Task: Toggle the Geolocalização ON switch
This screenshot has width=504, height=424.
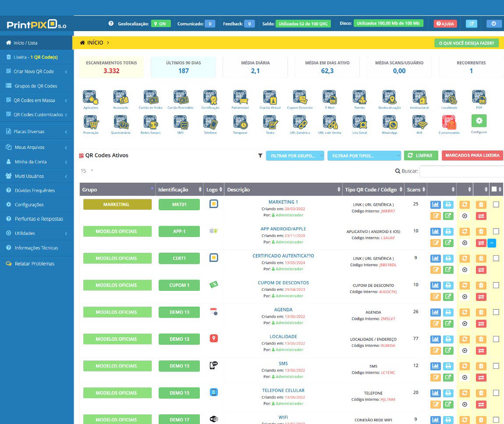Action: pyautogui.click(x=161, y=24)
